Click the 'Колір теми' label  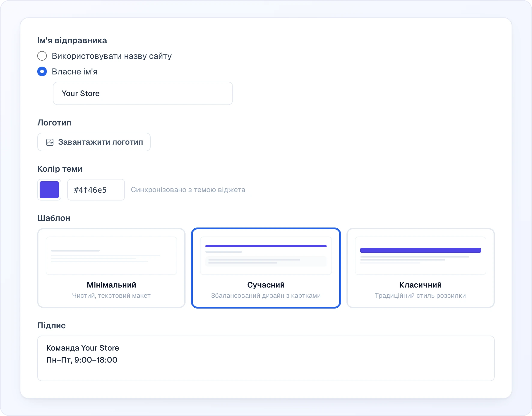click(x=60, y=169)
